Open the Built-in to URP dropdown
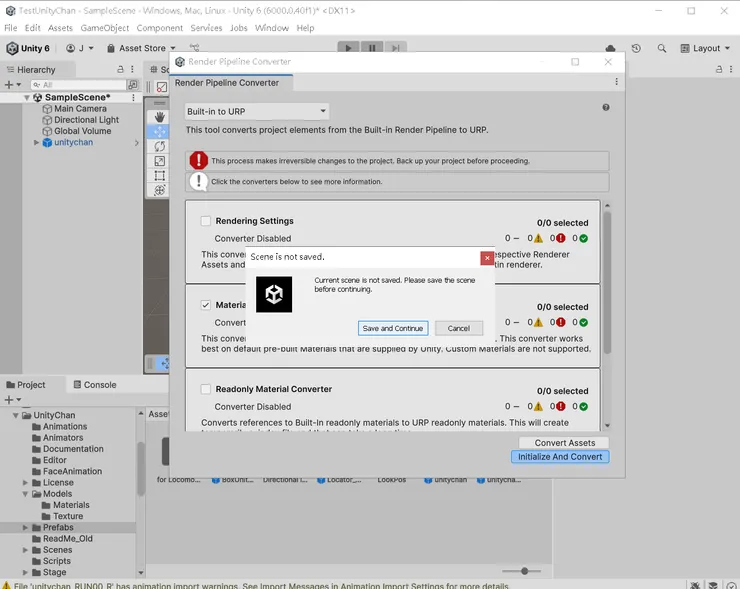 pyautogui.click(x=257, y=111)
